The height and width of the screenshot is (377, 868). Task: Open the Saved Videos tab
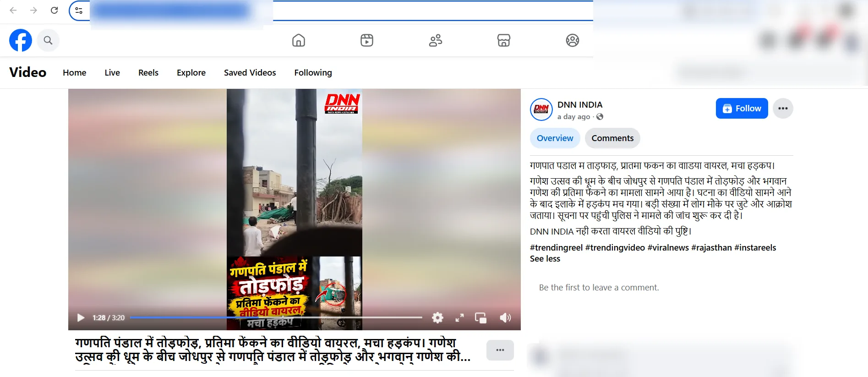pos(250,72)
